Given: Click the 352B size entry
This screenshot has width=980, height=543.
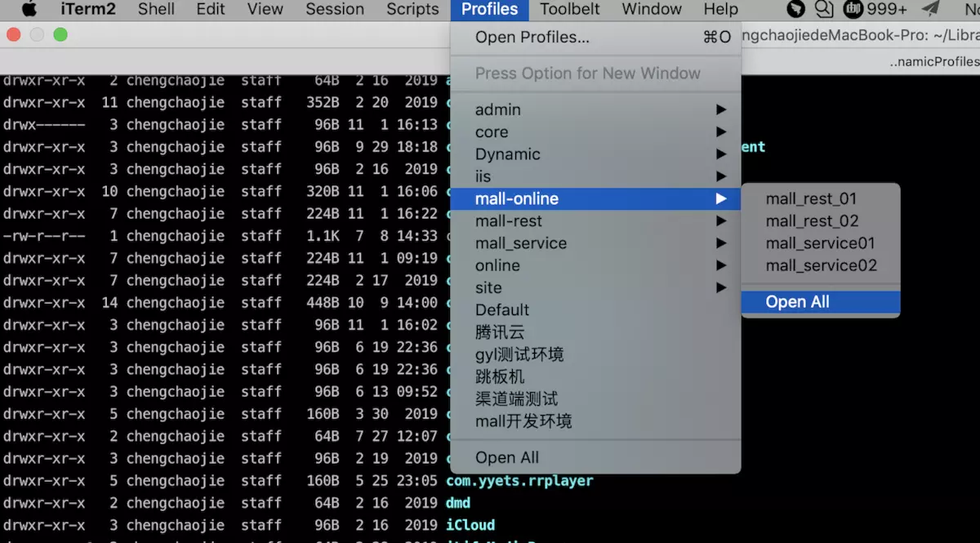Looking at the screenshot, I should pos(323,102).
